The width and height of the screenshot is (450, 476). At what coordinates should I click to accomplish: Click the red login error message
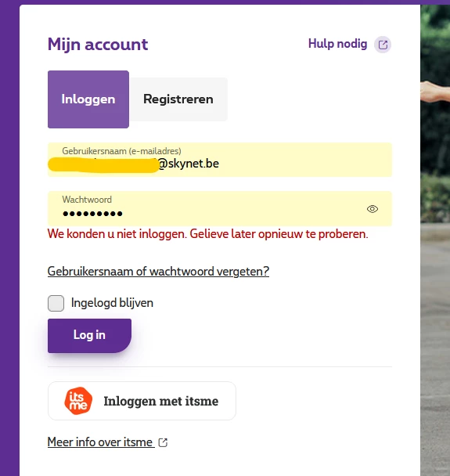pyautogui.click(x=208, y=234)
